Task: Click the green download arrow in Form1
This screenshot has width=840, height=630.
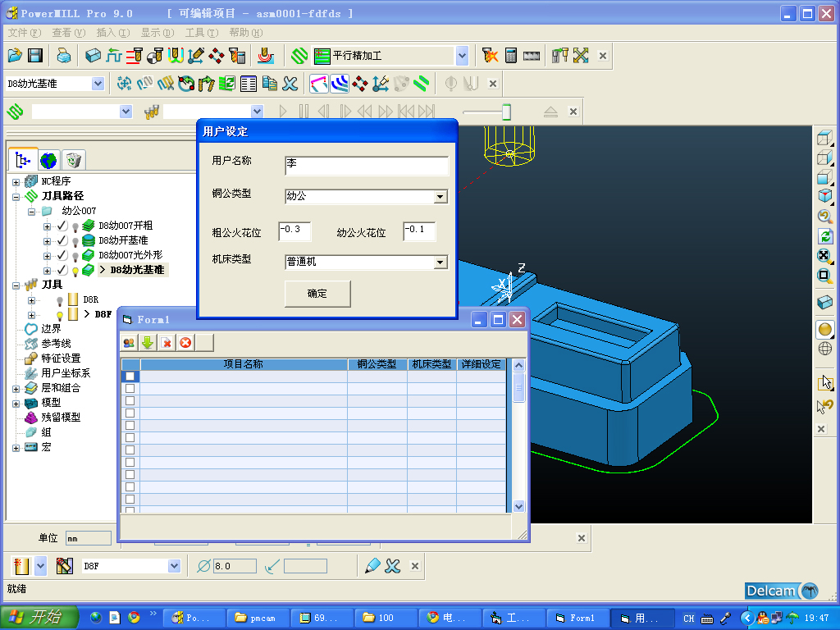Action: (148, 343)
